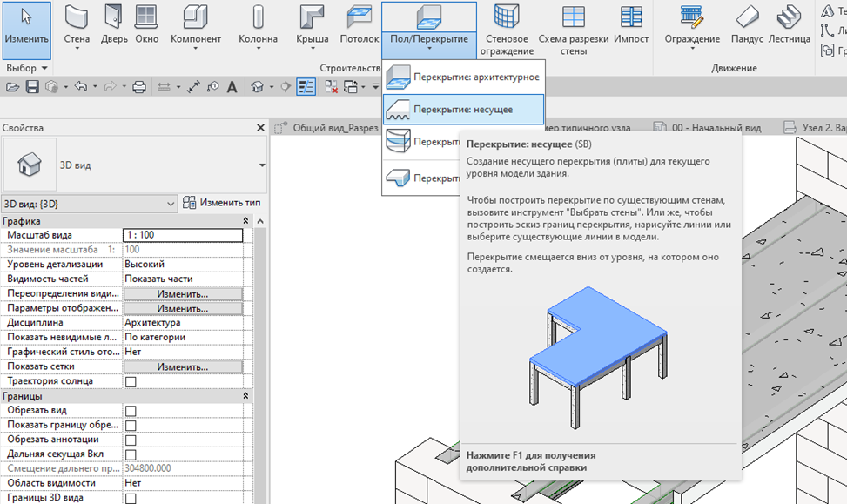Collapse the Графика section
This screenshot has height=504, width=847.
coord(245,221)
